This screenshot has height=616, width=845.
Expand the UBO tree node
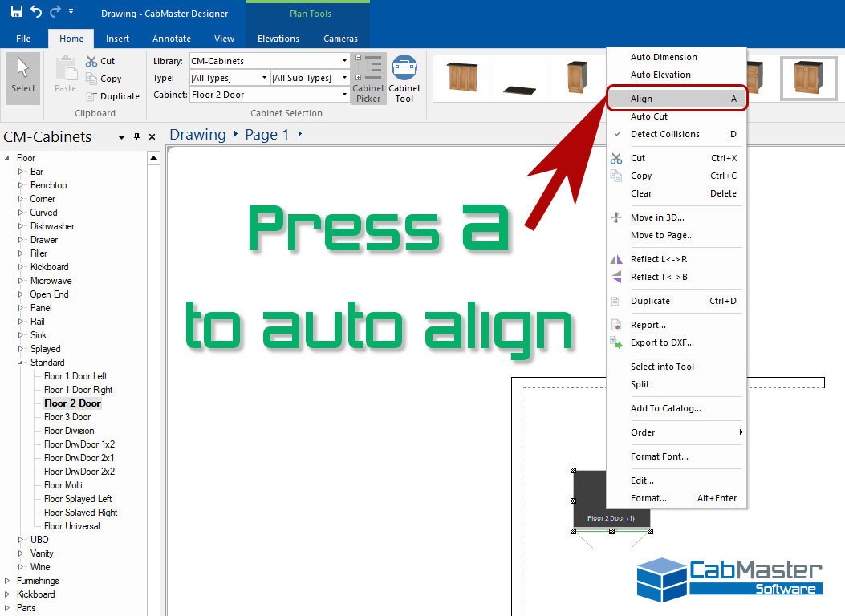coord(21,540)
